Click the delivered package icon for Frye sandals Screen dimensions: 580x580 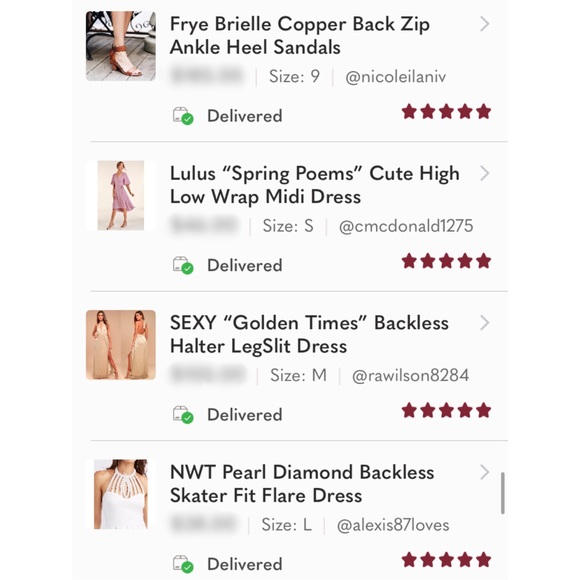click(x=183, y=116)
